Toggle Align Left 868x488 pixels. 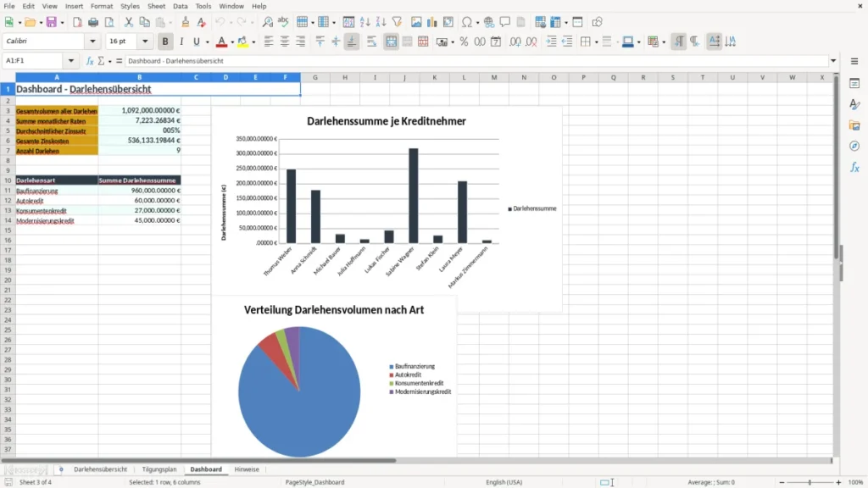pyautogui.click(x=269, y=42)
